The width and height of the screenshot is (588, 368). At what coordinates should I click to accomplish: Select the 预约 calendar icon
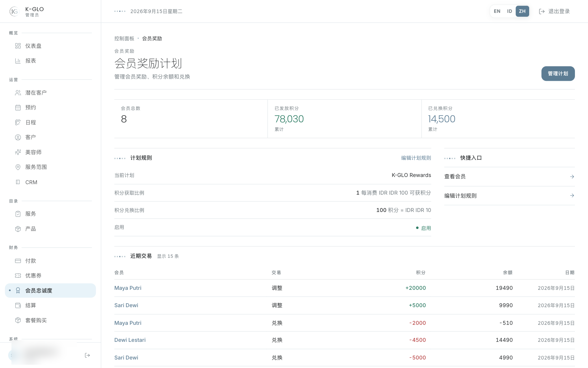(18, 108)
